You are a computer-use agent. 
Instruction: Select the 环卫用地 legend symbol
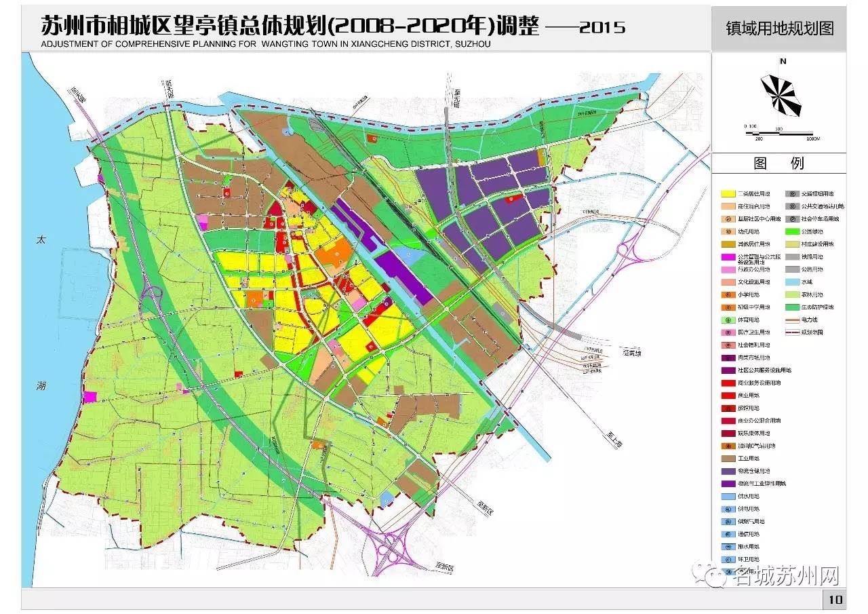727,558
